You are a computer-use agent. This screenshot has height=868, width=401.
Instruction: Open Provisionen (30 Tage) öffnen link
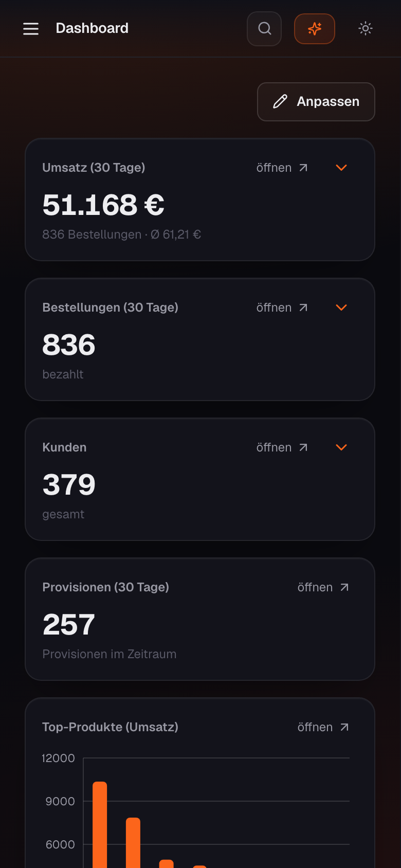click(x=323, y=587)
